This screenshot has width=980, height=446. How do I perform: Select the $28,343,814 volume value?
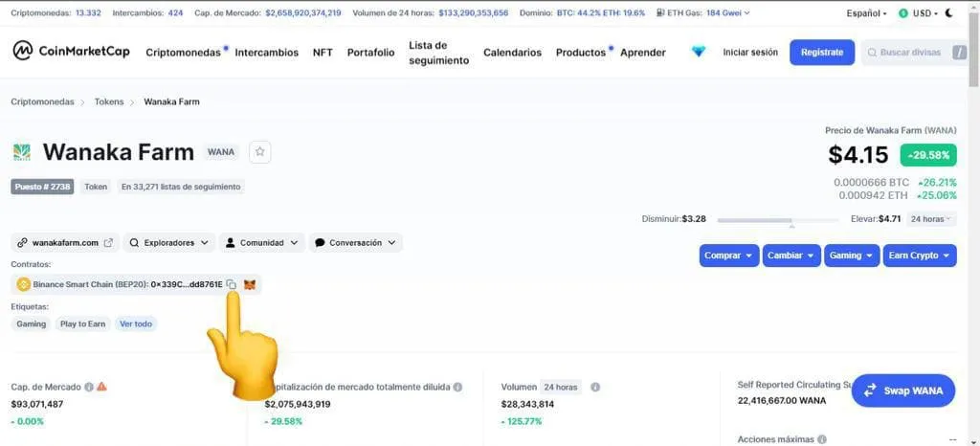pos(527,404)
